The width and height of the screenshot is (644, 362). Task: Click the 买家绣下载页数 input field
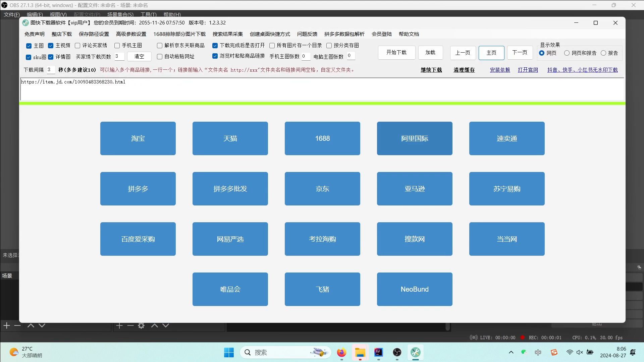click(x=119, y=56)
